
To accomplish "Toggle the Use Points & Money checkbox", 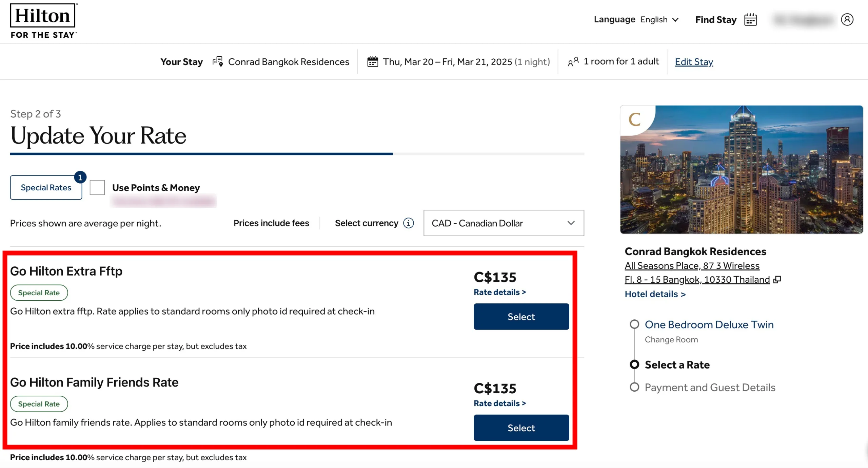I will coord(97,187).
